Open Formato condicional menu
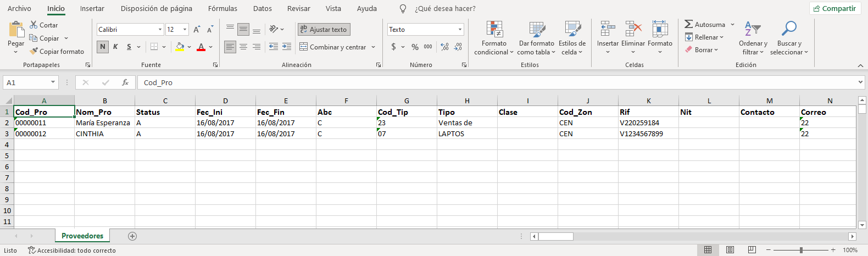 pyautogui.click(x=494, y=38)
